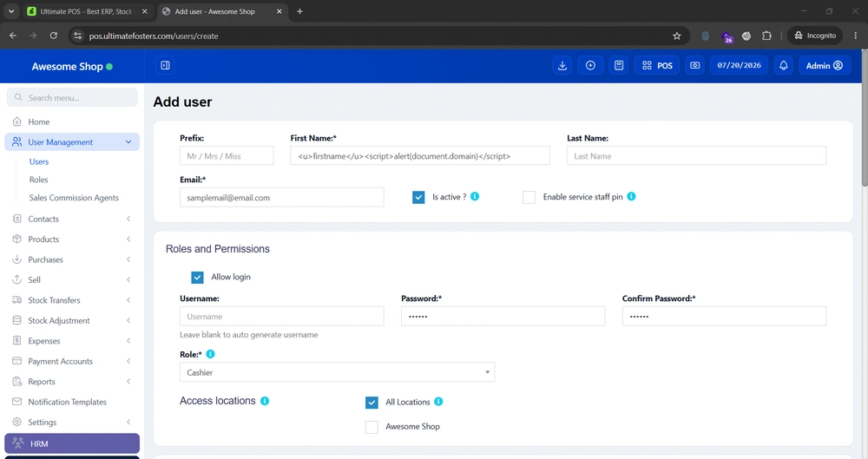This screenshot has width=868, height=459.
Task: Click the Settings gear icon
Action: 17,422
